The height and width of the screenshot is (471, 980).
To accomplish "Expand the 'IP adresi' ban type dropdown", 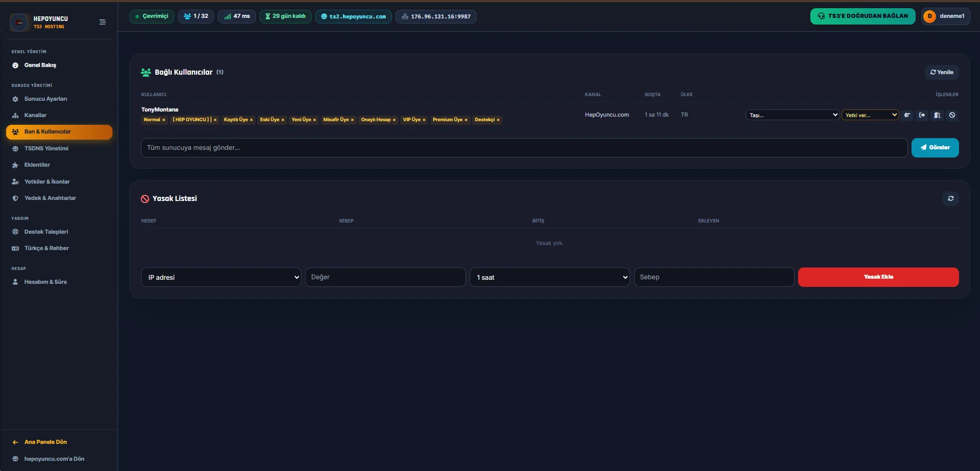I will (221, 277).
